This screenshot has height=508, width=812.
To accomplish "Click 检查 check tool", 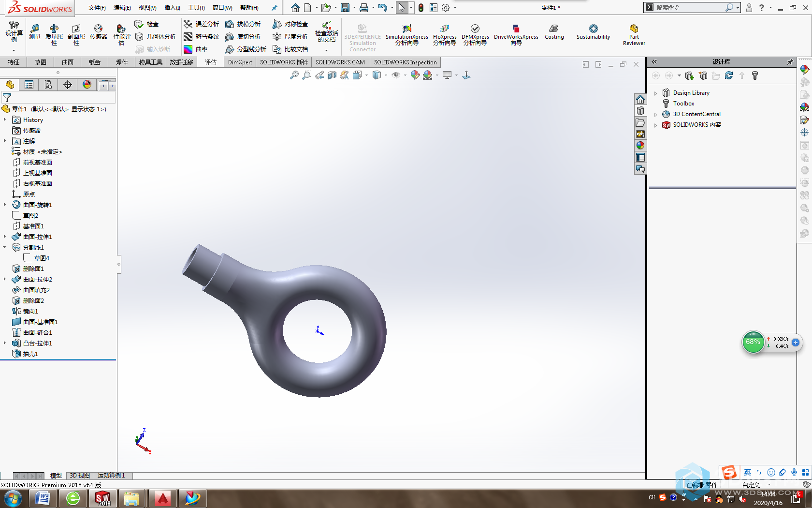I will click(146, 24).
